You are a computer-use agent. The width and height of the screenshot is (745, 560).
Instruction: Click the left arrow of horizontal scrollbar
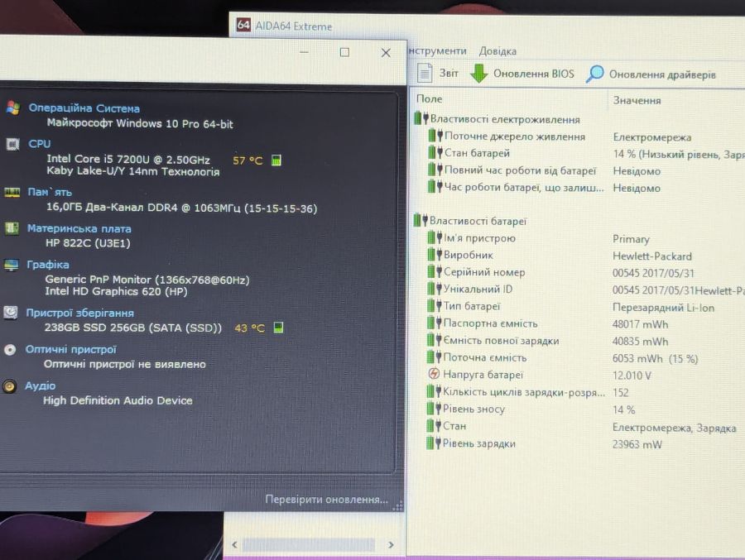pos(234,544)
